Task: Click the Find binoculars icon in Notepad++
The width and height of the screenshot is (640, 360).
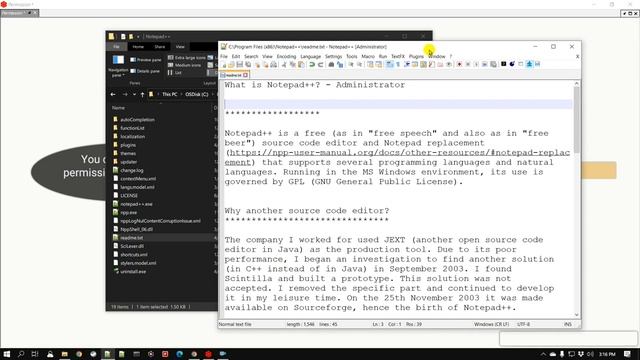Action: pos(331,64)
